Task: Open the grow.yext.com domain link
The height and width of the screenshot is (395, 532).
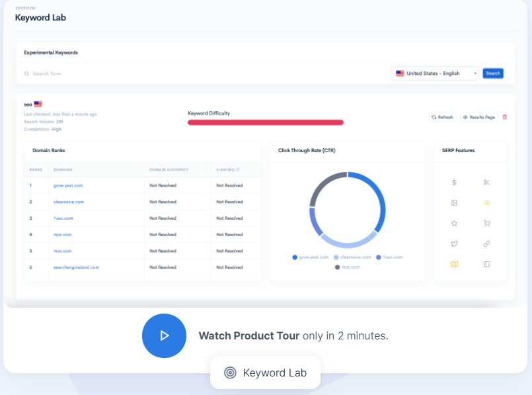Action: point(68,185)
